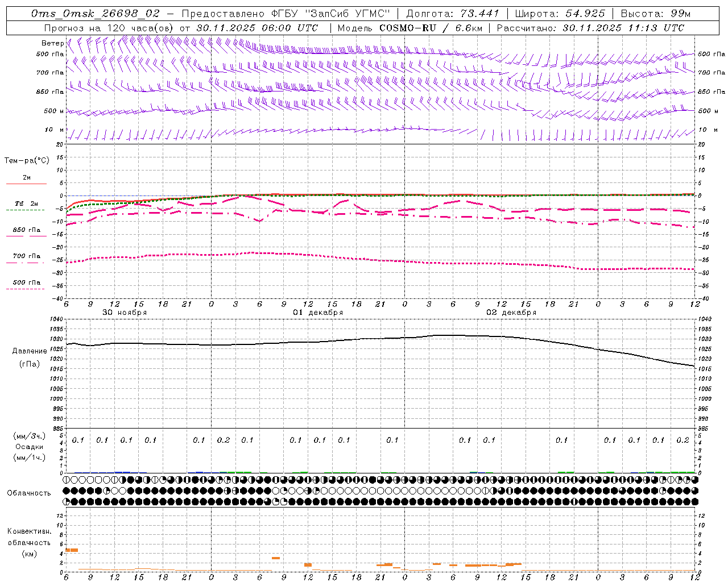Image resolution: width=728 pixels, height=582 pixels.
Task: Click the 850 гПа temperature legend entry
Action: (x=26, y=230)
